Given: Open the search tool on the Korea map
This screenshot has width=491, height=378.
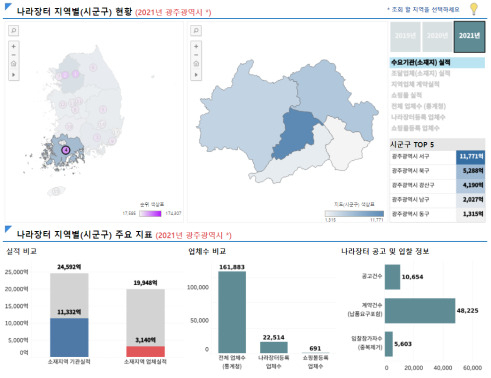Looking at the screenshot, I should pyautogui.click(x=14, y=31).
